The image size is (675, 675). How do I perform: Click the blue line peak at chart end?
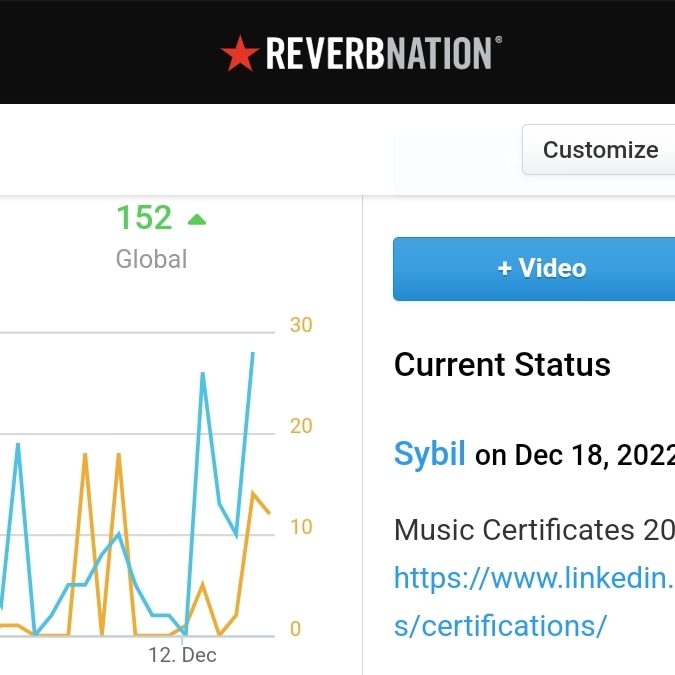[253, 353]
